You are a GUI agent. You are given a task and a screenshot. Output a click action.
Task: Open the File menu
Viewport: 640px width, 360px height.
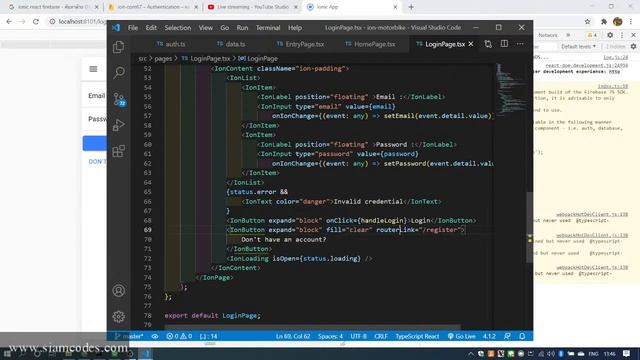point(133,28)
